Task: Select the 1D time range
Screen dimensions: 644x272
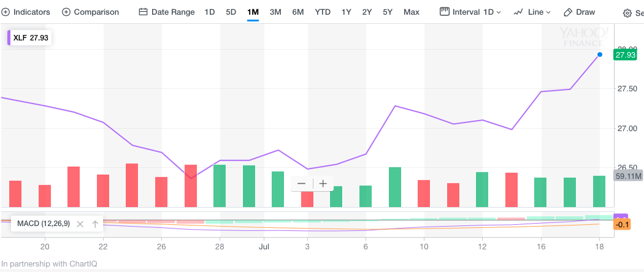Action: (210, 12)
